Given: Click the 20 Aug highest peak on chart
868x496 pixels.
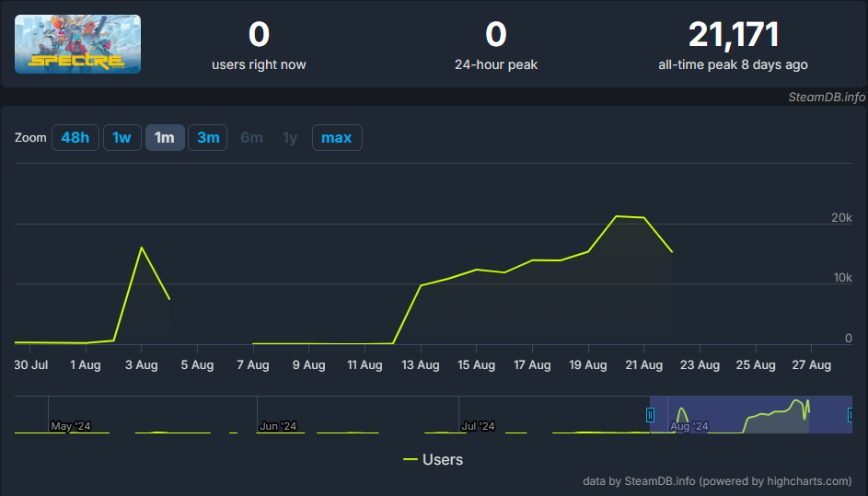Looking at the screenshot, I should point(616,216).
